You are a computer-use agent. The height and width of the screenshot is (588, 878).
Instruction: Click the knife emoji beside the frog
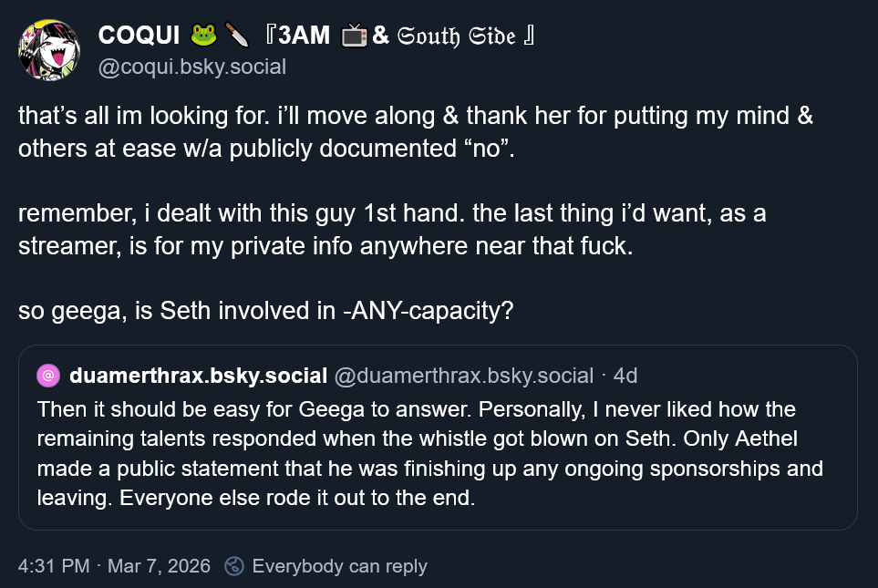[x=237, y=36]
